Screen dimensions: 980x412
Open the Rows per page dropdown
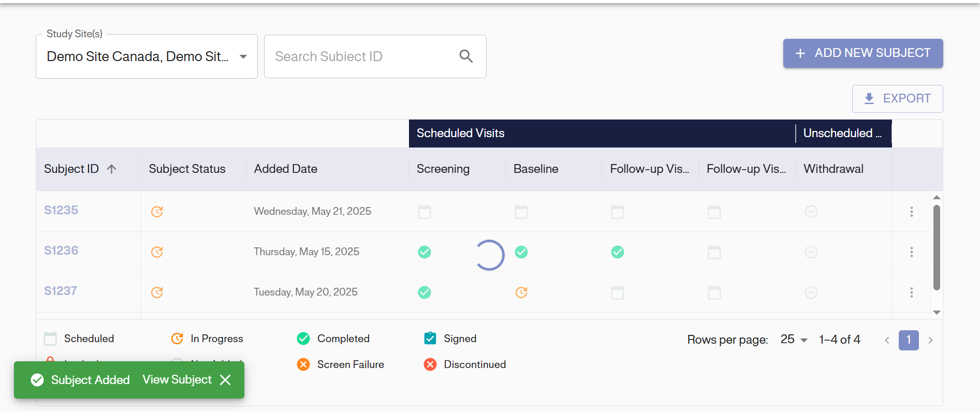tap(794, 340)
